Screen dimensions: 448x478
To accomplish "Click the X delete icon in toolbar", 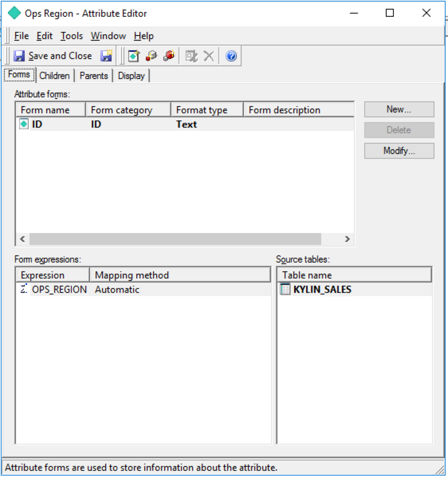I will pyautogui.click(x=209, y=56).
